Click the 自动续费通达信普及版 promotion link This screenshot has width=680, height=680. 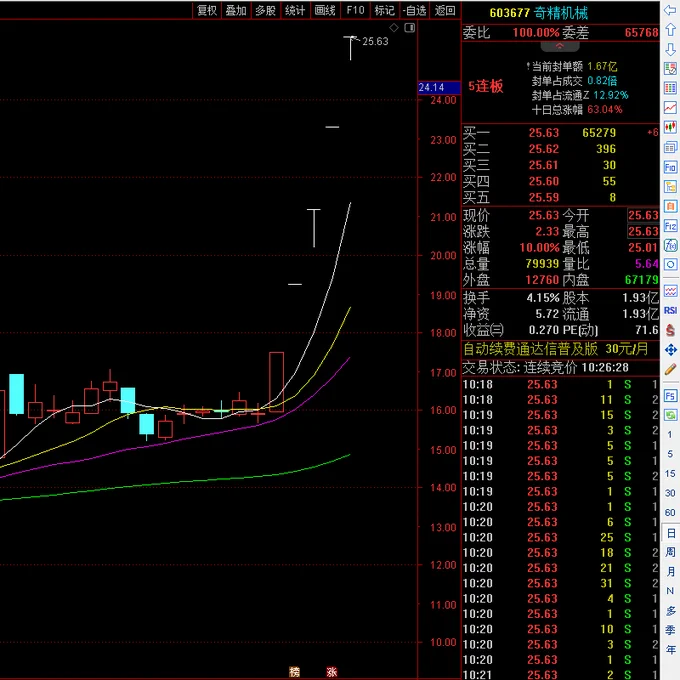click(x=555, y=349)
